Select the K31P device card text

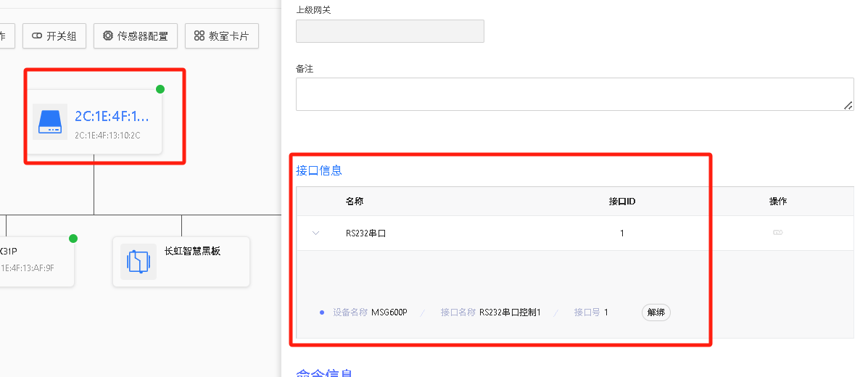click(x=7, y=252)
